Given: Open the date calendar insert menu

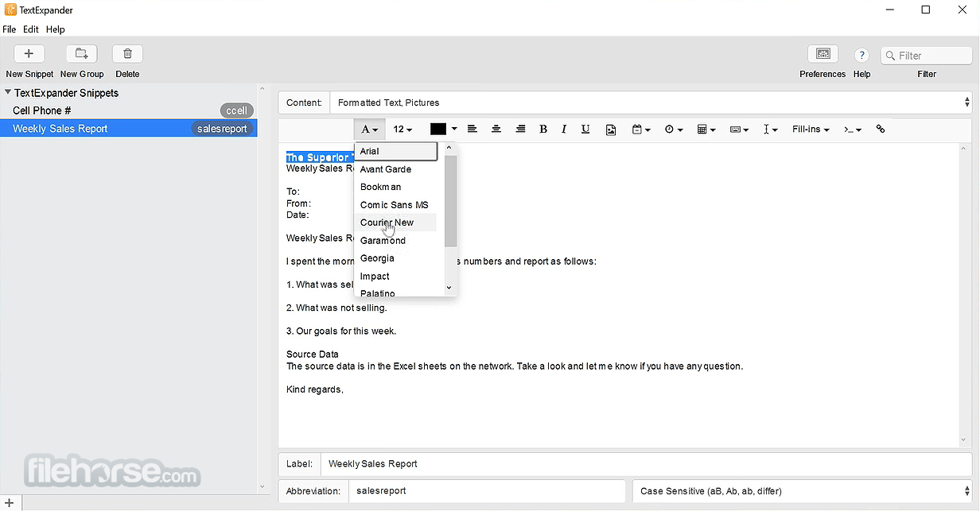Looking at the screenshot, I should coord(641,130).
